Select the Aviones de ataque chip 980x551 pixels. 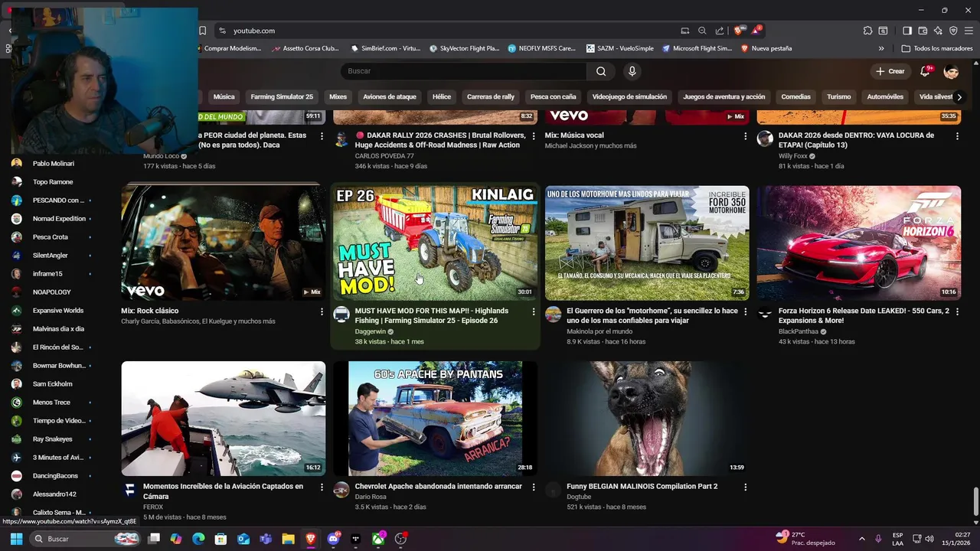[390, 97]
